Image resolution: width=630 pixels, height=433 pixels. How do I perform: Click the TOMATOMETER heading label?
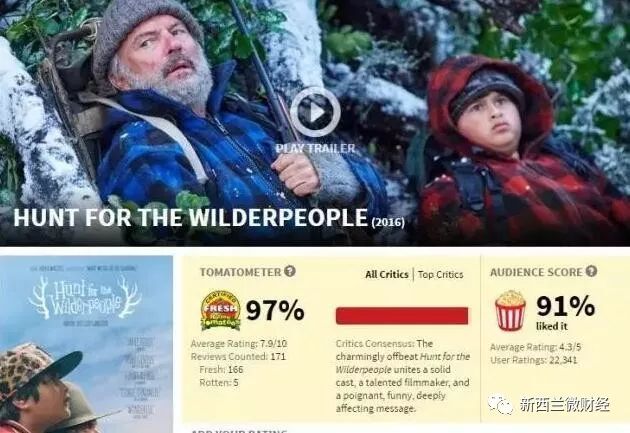[240, 272]
